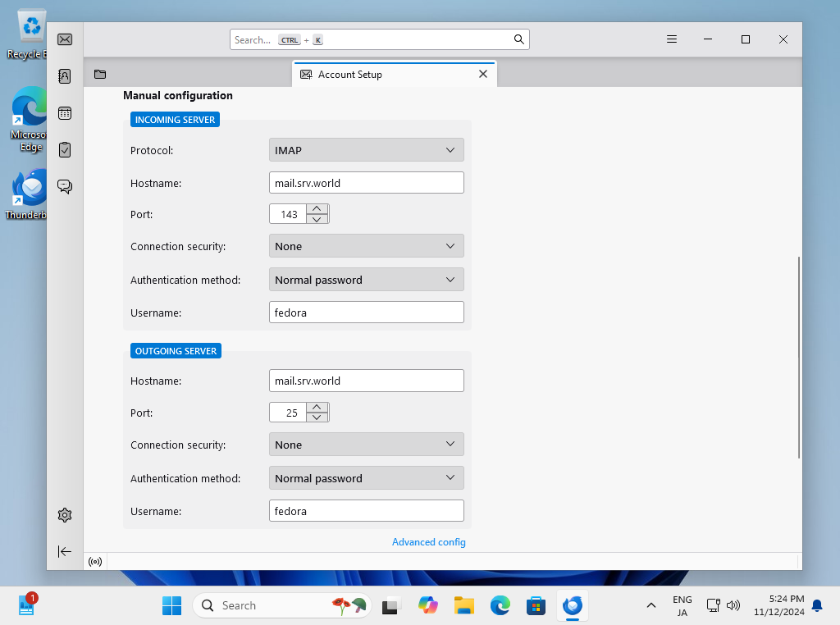Click the folder icon beside the tabs
The image size is (840, 625).
[x=100, y=75]
